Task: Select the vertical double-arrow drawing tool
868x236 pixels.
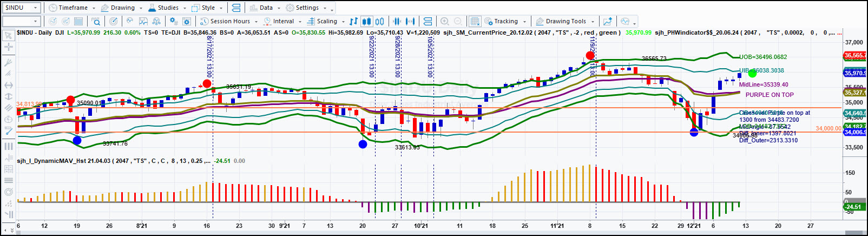Action: [9, 96]
